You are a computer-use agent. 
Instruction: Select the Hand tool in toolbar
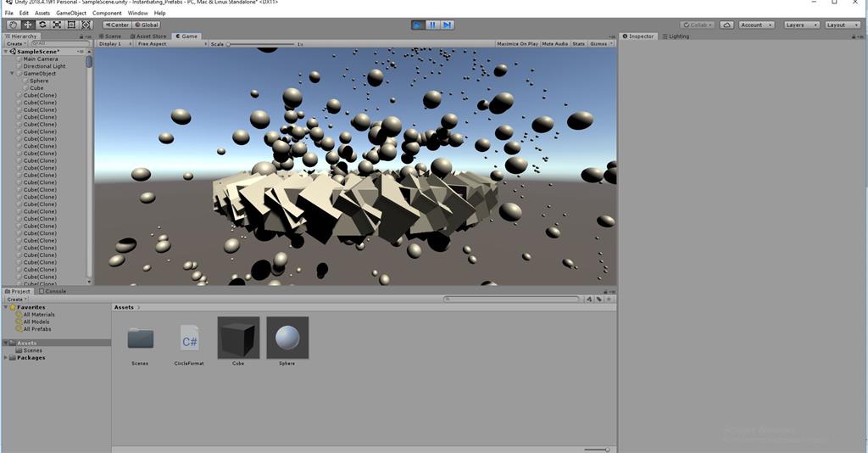pos(13,25)
